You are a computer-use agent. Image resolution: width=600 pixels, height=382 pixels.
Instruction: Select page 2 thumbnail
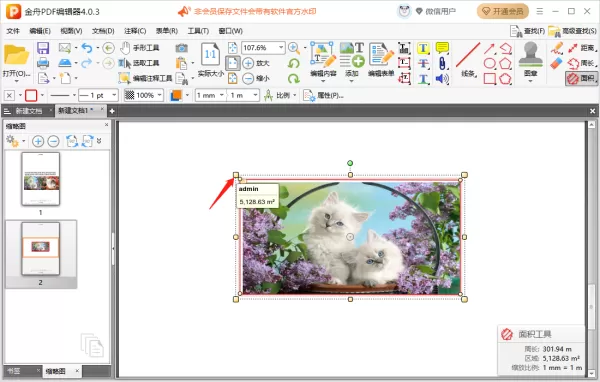[x=41, y=249]
